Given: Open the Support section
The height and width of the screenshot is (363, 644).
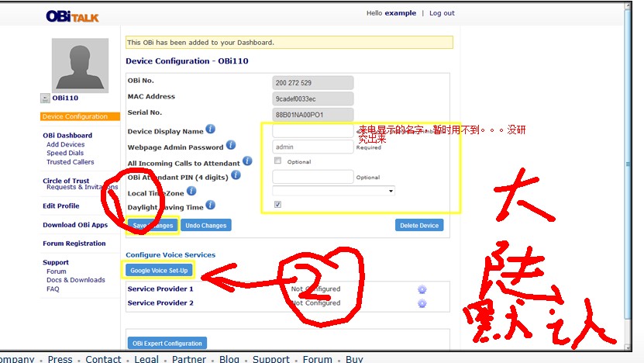Looking at the screenshot, I should (x=56, y=262).
